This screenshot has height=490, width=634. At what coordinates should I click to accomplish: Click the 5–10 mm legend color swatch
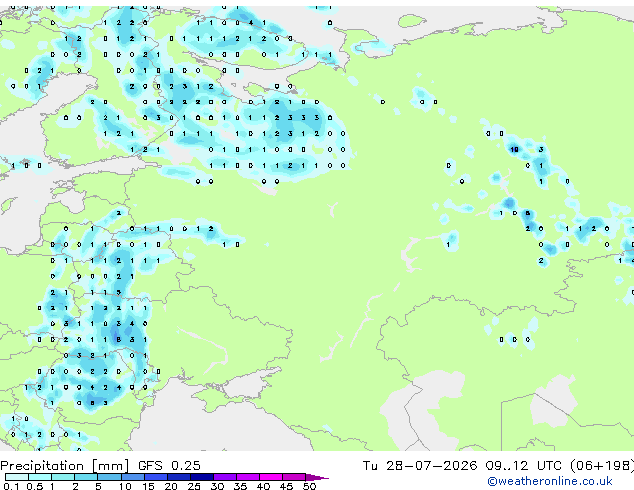pos(110,477)
